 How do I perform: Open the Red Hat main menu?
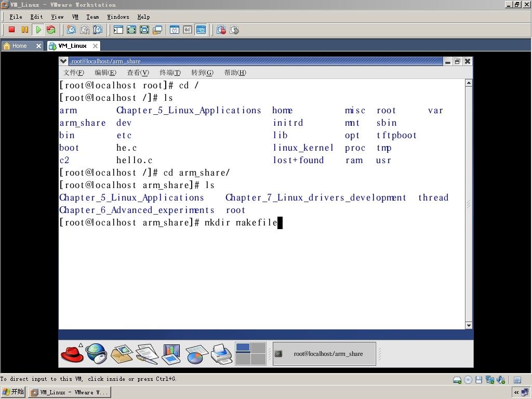(x=72, y=353)
